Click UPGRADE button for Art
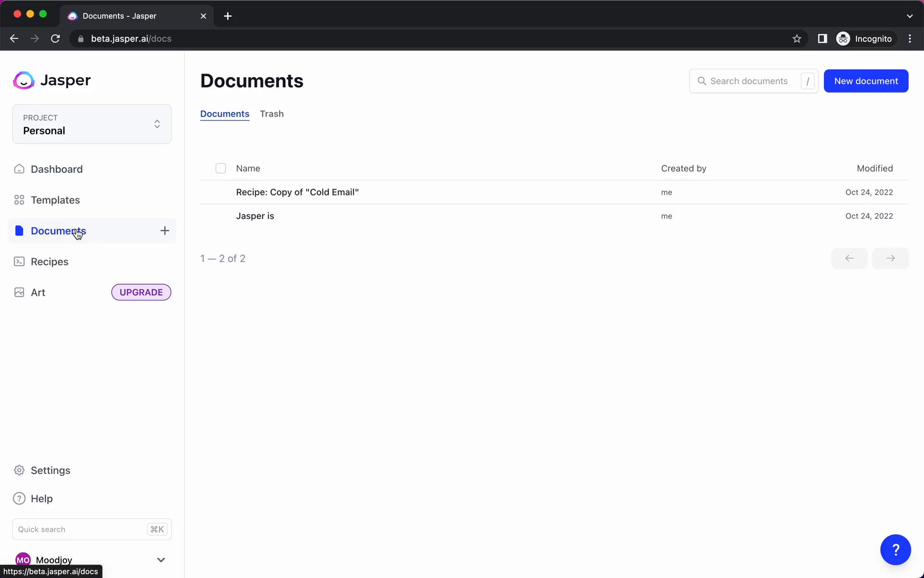This screenshot has width=924, height=578. point(141,292)
